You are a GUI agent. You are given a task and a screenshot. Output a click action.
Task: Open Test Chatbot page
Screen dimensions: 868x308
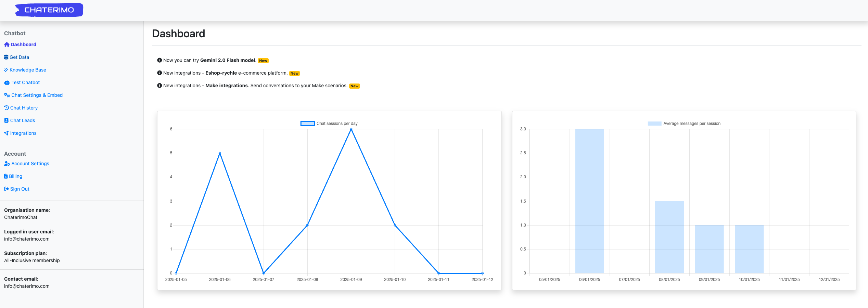(x=26, y=82)
